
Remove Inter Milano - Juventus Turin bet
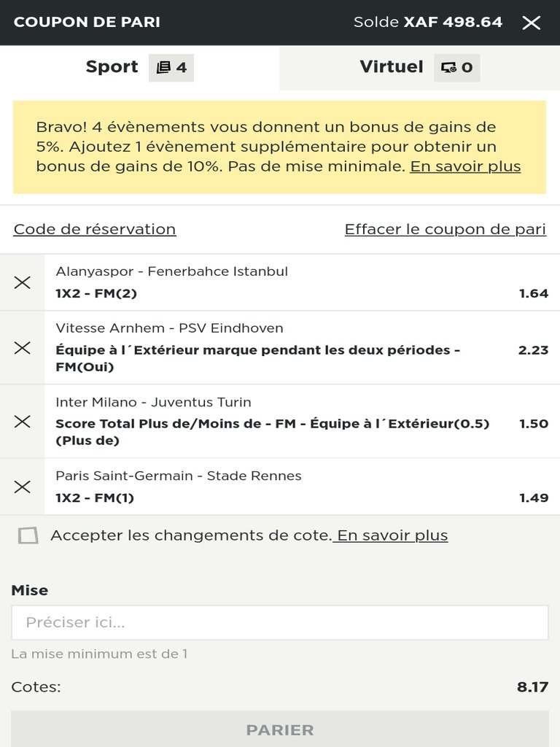point(23,421)
